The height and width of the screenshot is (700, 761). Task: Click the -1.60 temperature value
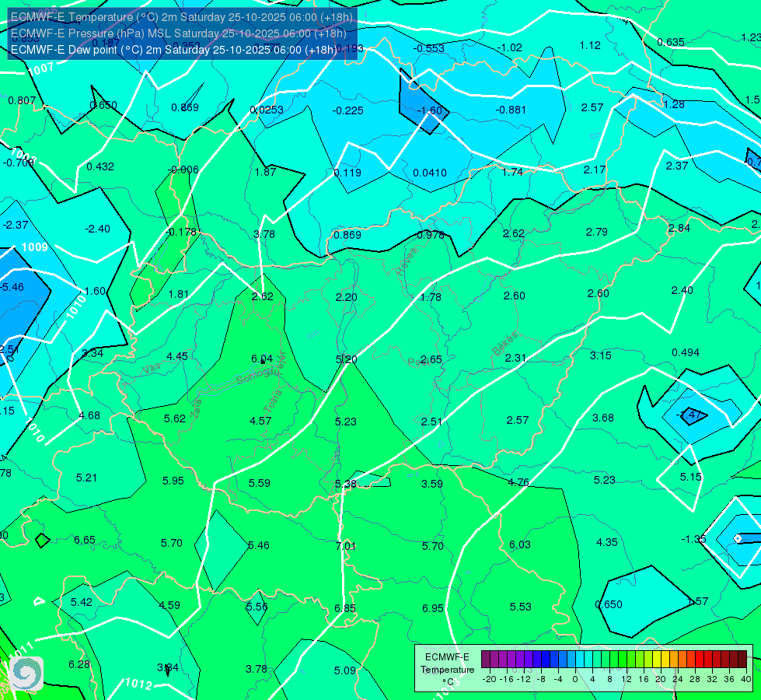coord(430,110)
